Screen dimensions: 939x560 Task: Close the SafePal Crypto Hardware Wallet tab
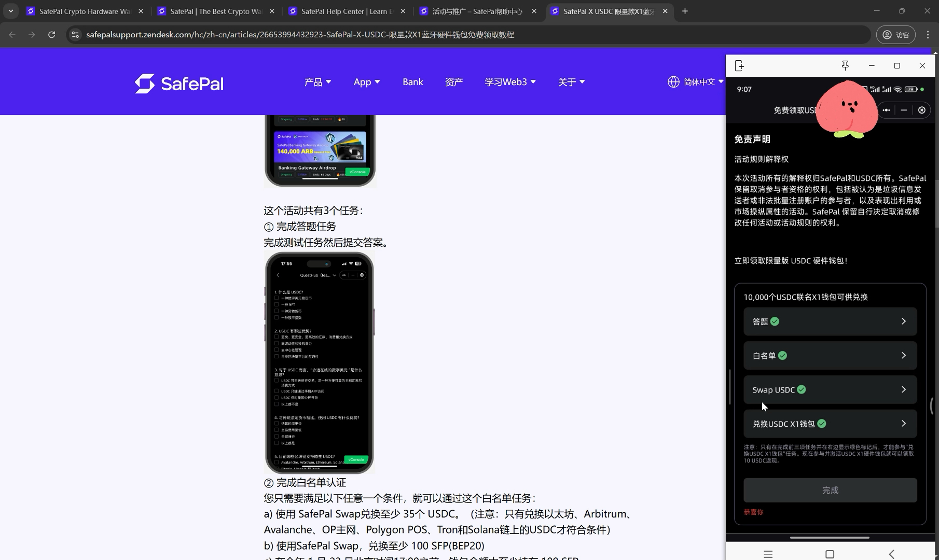[141, 11]
